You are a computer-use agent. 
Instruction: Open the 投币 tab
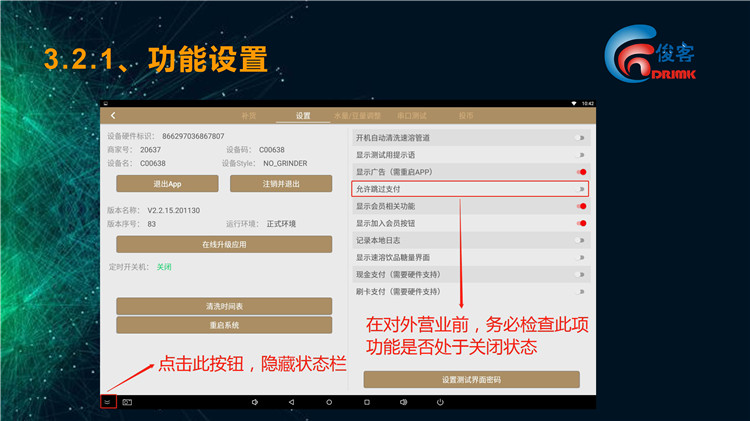(466, 116)
